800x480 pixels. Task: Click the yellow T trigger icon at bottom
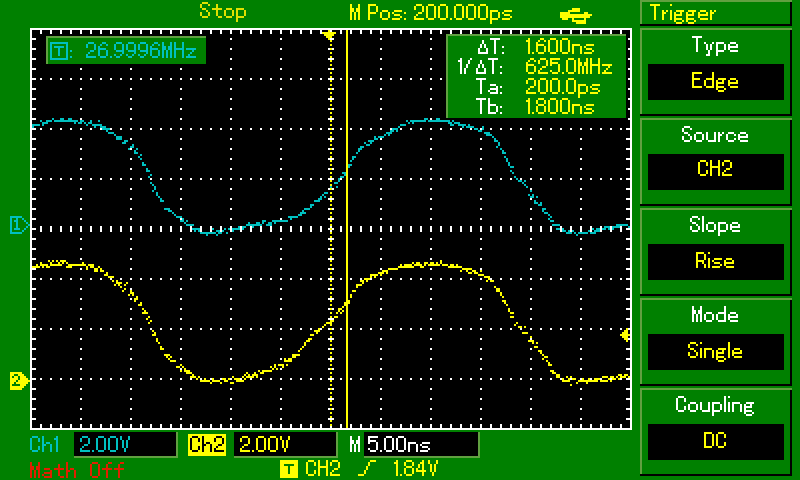pyautogui.click(x=289, y=468)
